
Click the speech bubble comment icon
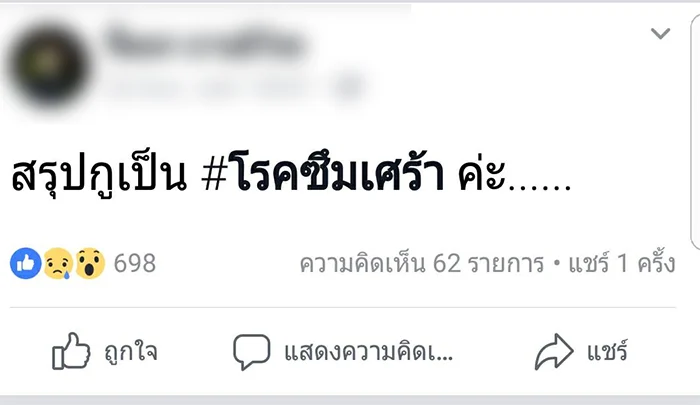[251, 352]
